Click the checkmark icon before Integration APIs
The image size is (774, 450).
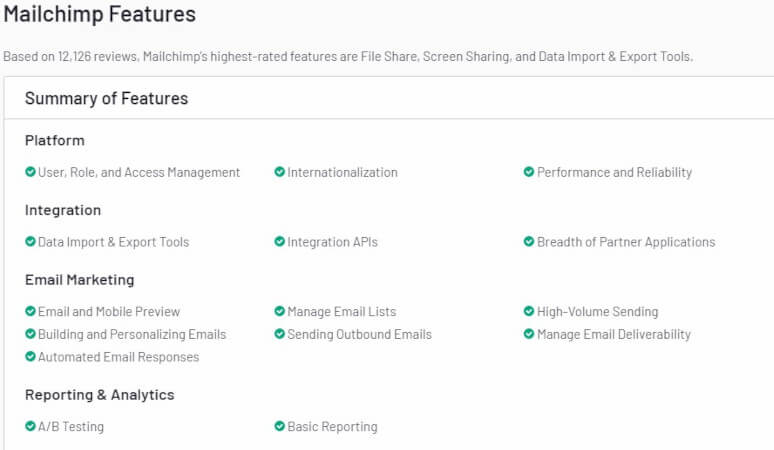pyautogui.click(x=280, y=242)
